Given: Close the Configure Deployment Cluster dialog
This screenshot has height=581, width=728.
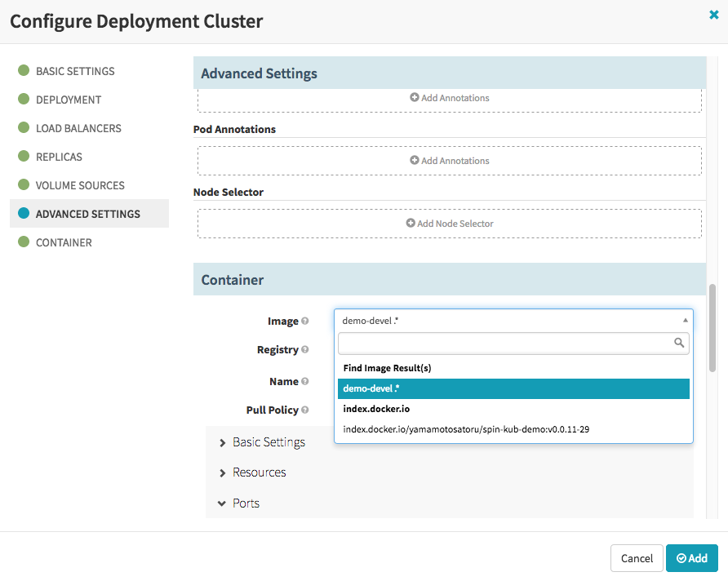Looking at the screenshot, I should click(x=714, y=15).
